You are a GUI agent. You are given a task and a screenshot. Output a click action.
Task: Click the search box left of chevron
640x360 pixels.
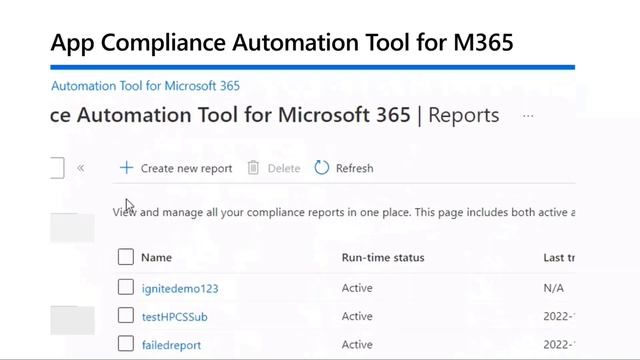point(58,168)
